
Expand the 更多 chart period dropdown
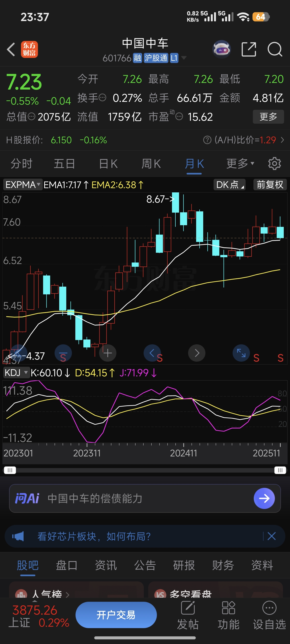[x=240, y=164]
